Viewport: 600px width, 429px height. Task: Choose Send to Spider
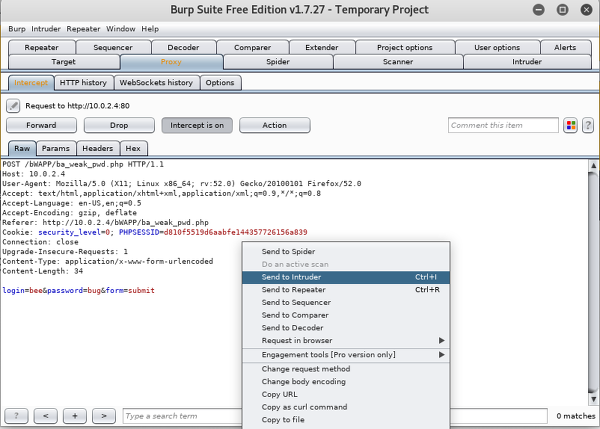pyautogui.click(x=346, y=251)
